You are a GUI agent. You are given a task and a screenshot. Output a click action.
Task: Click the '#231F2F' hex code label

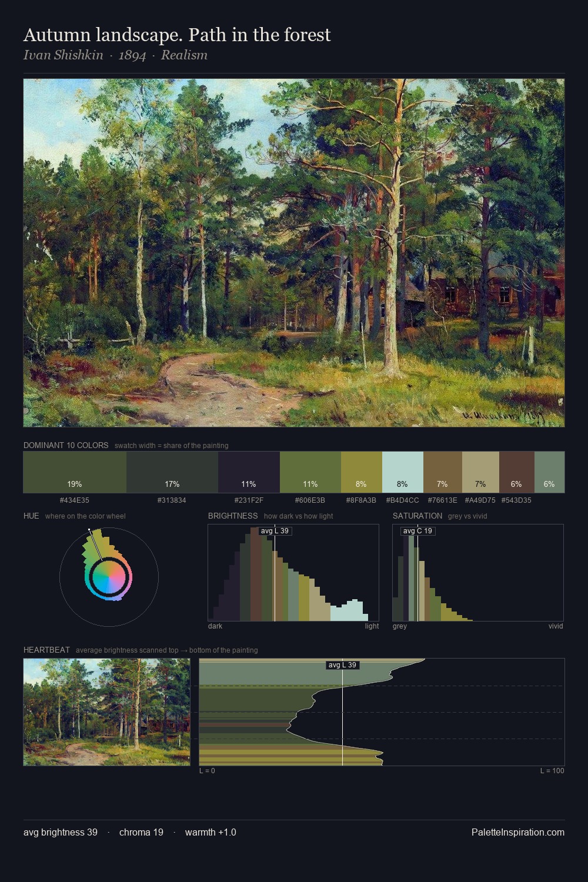tap(249, 500)
